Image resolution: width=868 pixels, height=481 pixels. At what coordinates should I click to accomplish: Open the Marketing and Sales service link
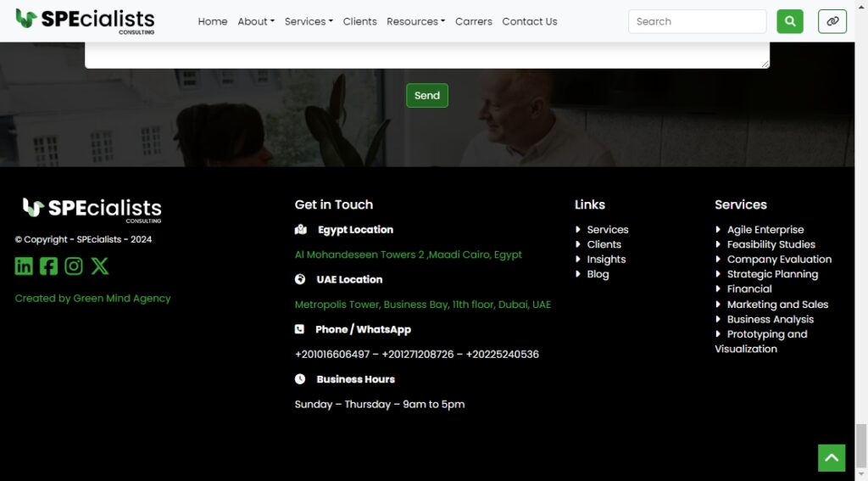778,305
